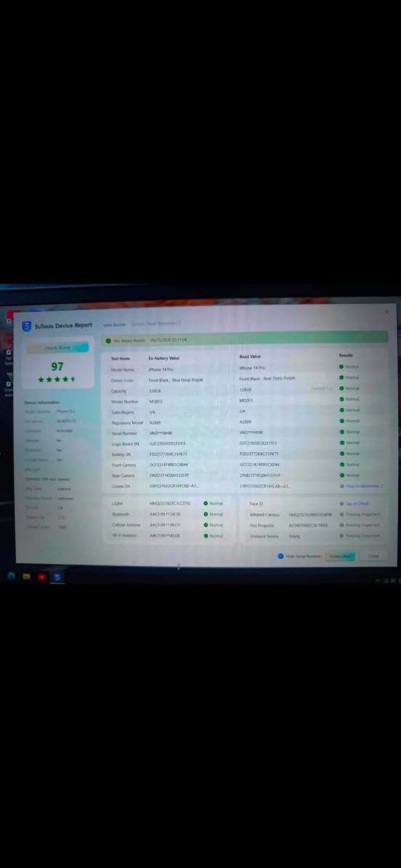The height and width of the screenshot is (868, 401).
Task: Toggle the Hide Serial Number checkbox
Action: [281, 556]
